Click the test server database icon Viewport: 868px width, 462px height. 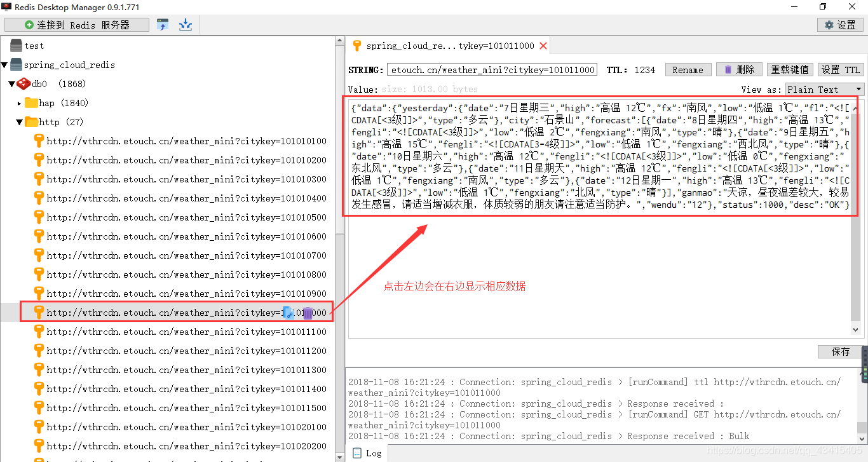pyautogui.click(x=16, y=46)
